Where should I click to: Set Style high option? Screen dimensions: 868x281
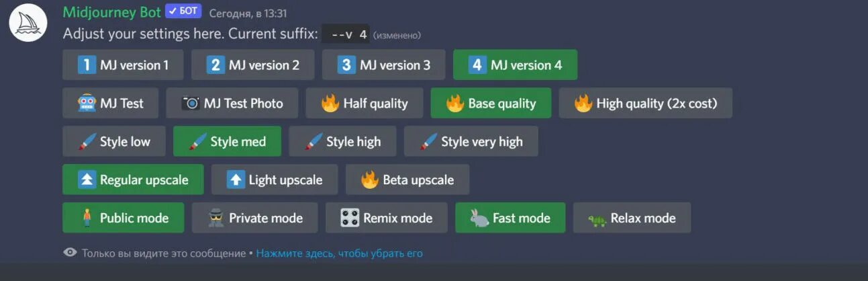(x=342, y=141)
